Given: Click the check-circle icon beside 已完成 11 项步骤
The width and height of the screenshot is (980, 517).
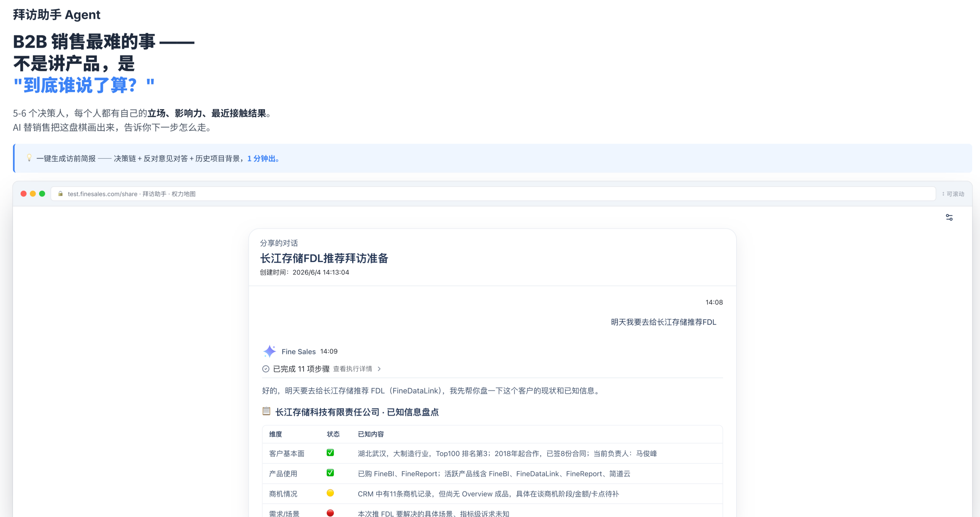Looking at the screenshot, I should 266,369.
